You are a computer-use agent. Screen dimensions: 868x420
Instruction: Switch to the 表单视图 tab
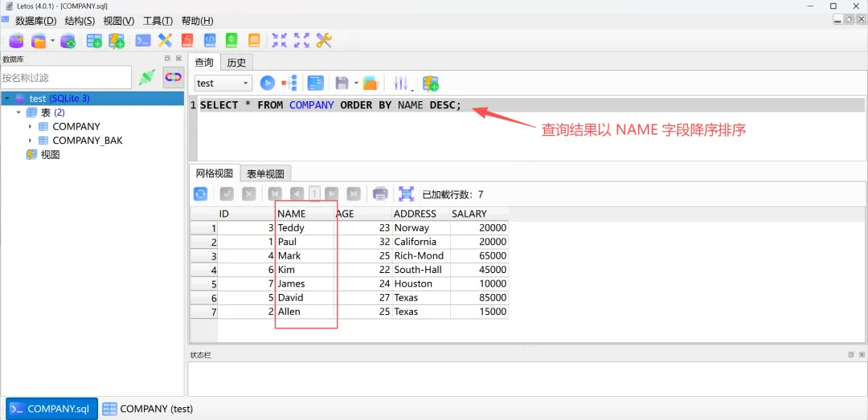pyautogui.click(x=266, y=173)
